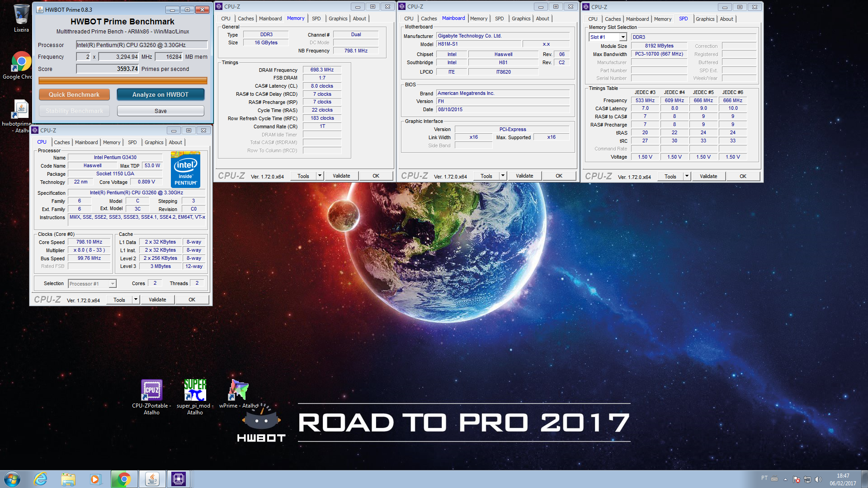Viewport: 868px width, 488px height.
Task: Click OK in the Memory tab window
Action: [x=376, y=176]
